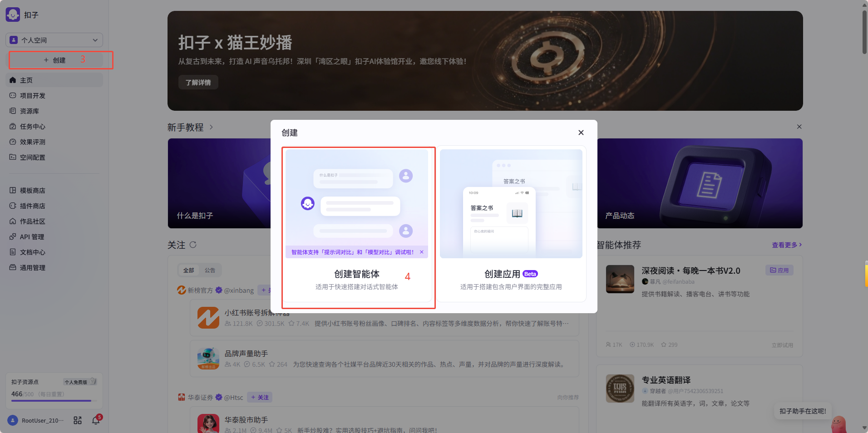Viewport: 868px width, 433px height.
Task: Click 查看更多 link in 智能体推荐
Action: click(787, 245)
